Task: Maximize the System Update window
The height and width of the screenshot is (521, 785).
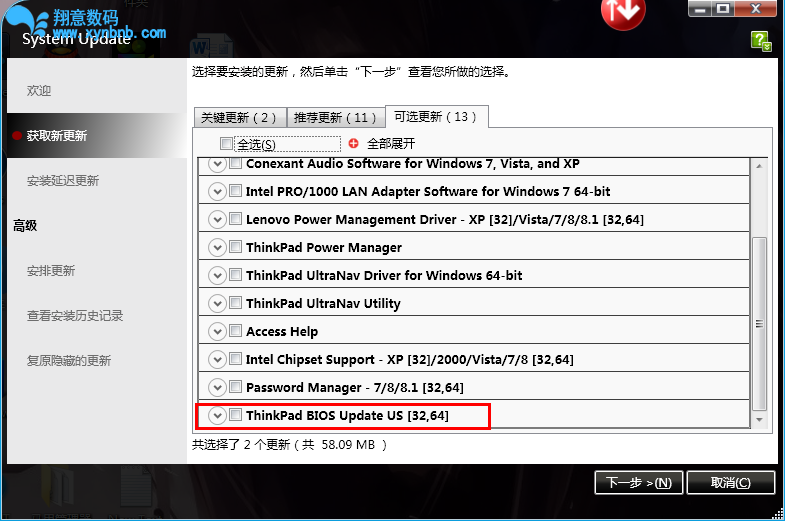Action: pyautogui.click(x=723, y=9)
